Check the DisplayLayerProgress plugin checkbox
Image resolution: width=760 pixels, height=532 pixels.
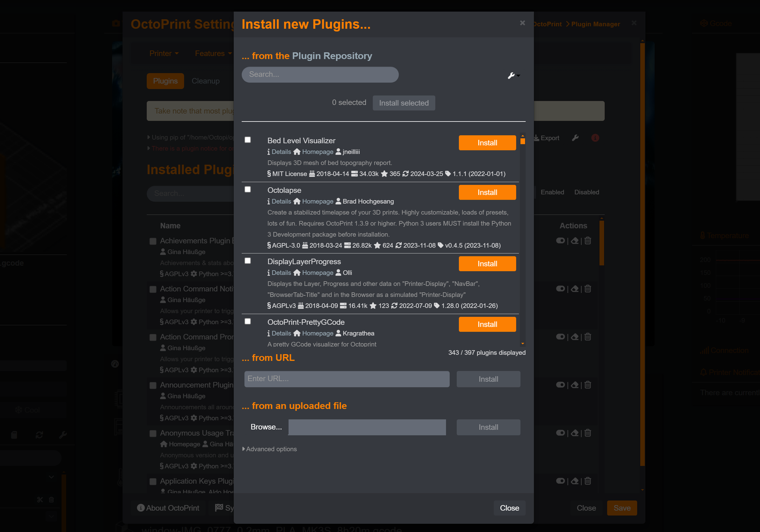click(x=248, y=261)
